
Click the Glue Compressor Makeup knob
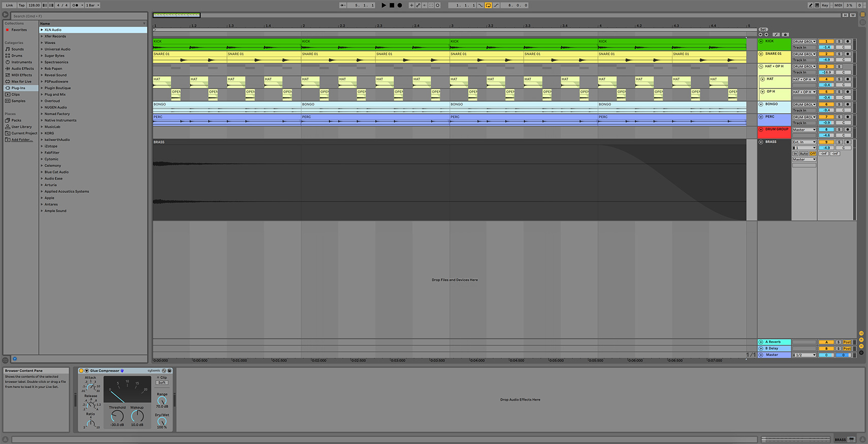[137, 416]
